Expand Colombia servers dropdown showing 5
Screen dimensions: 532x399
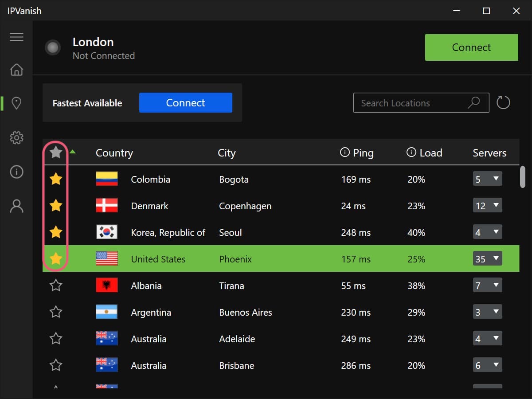pos(487,179)
